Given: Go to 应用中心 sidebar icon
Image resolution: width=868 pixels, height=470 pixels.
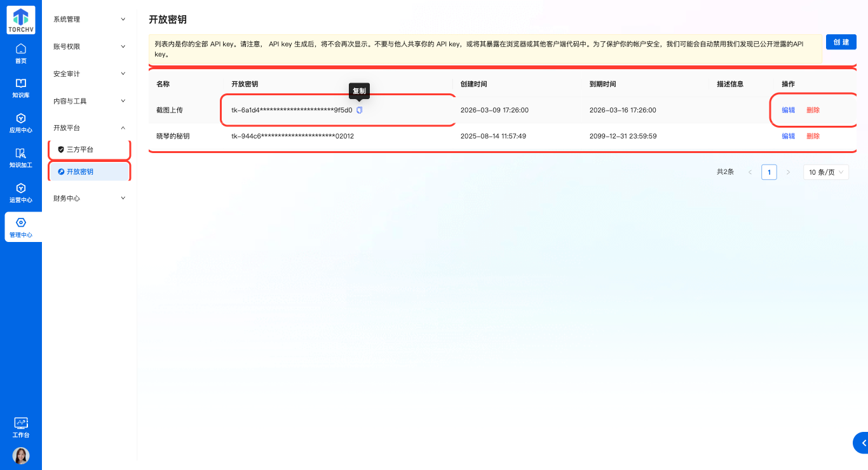Looking at the screenshot, I should pos(21,123).
